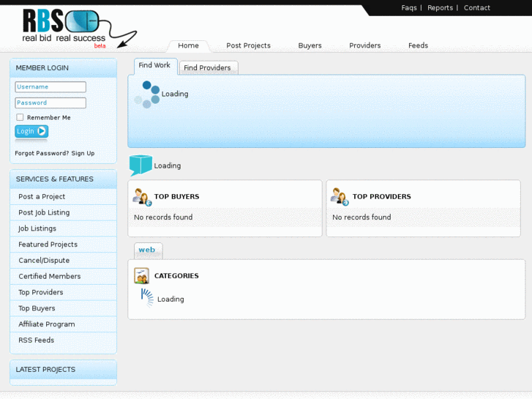Open the Feeds menu item

(x=418, y=45)
